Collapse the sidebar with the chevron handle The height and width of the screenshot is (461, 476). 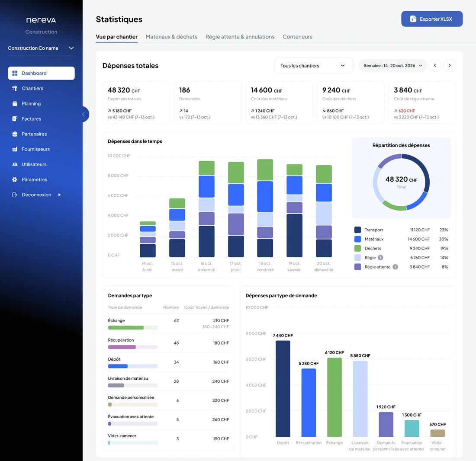pyautogui.click(x=84, y=114)
